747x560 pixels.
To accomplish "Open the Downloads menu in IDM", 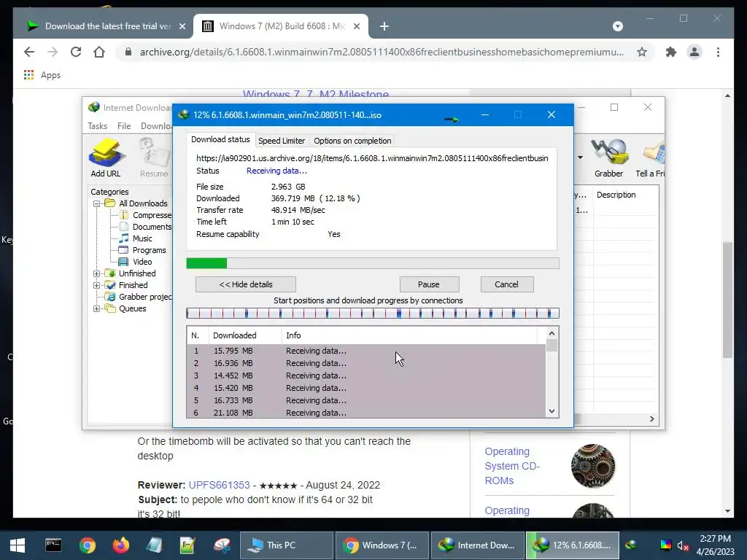I will pyautogui.click(x=156, y=125).
